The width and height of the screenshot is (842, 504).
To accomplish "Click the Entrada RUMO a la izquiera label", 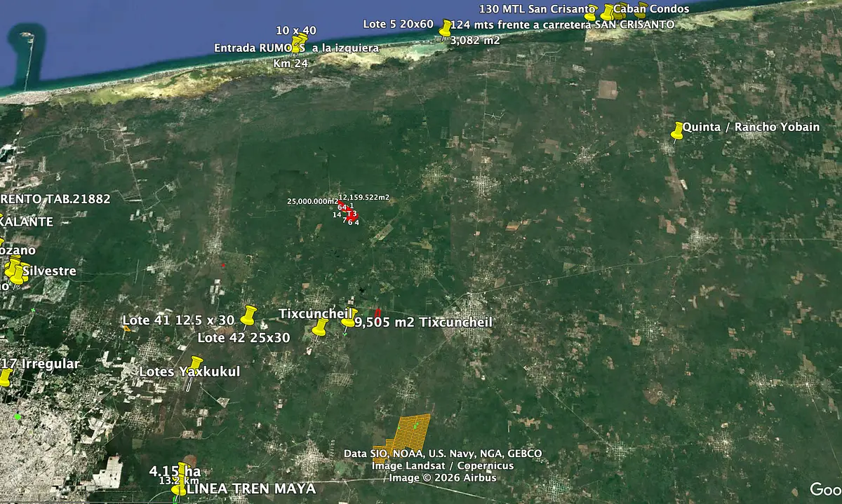I will point(296,48).
